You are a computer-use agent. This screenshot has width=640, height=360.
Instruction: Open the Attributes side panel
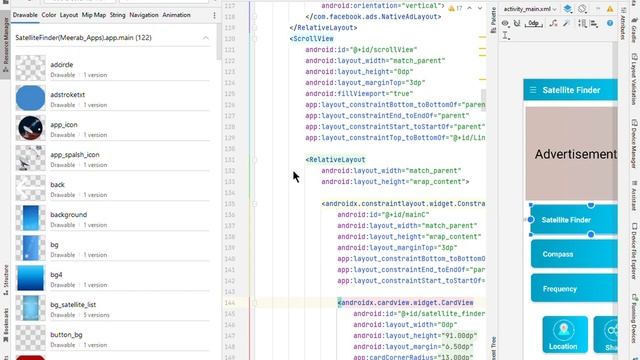coord(623,23)
